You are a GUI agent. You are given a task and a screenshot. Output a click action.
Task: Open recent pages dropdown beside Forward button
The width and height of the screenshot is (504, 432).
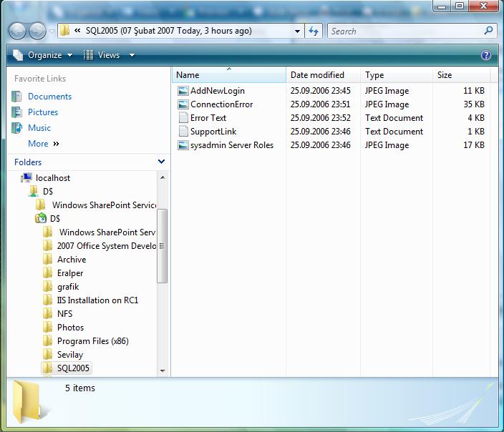52,31
